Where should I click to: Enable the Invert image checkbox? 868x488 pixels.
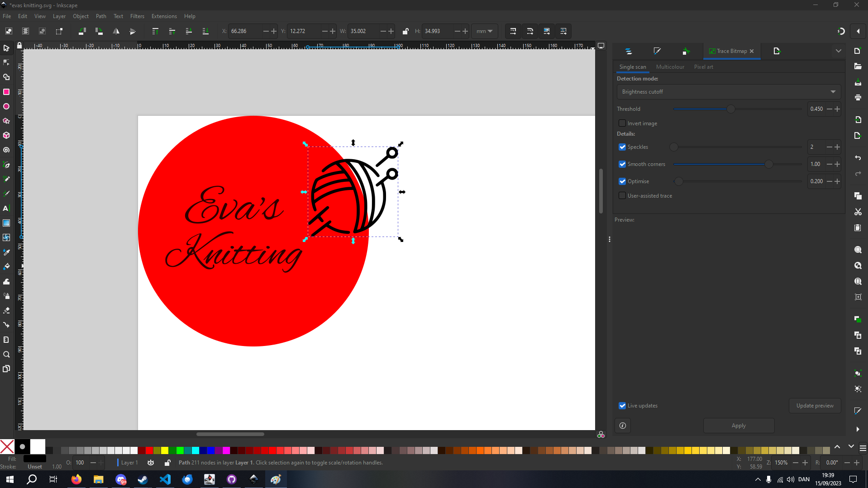pyautogui.click(x=622, y=123)
